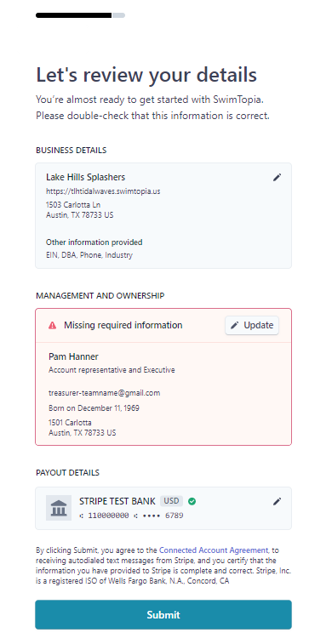Click the STRIPE TEST BANK name
332x644 pixels.
tap(117, 501)
